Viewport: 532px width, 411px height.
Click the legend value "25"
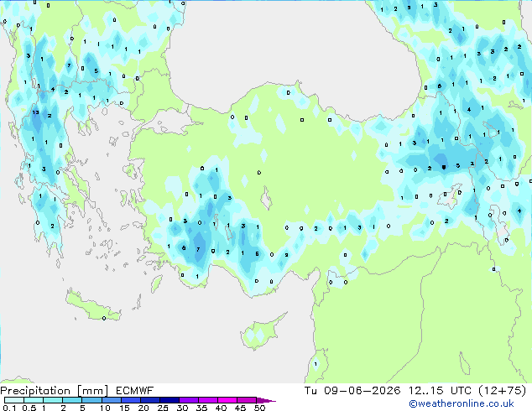(163, 408)
